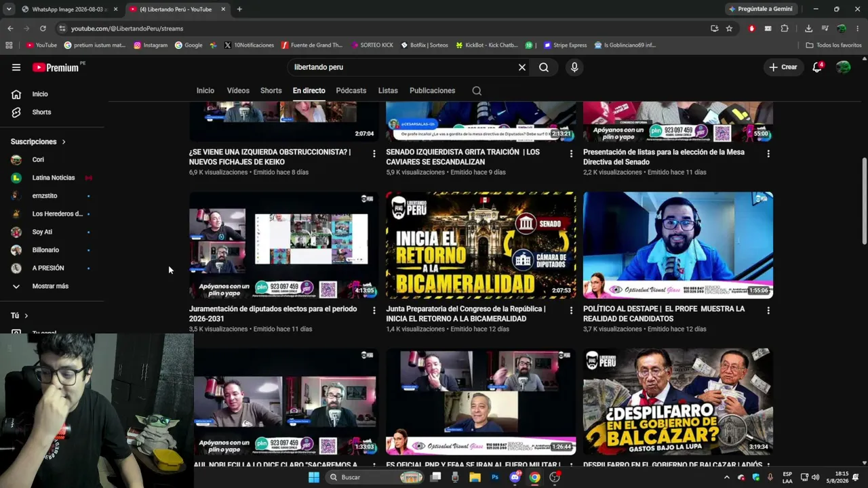The width and height of the screenshot is (868, 488).
Task: Open Task View on the taskbar
Action: pyautogui.click(x=435, y=477)
